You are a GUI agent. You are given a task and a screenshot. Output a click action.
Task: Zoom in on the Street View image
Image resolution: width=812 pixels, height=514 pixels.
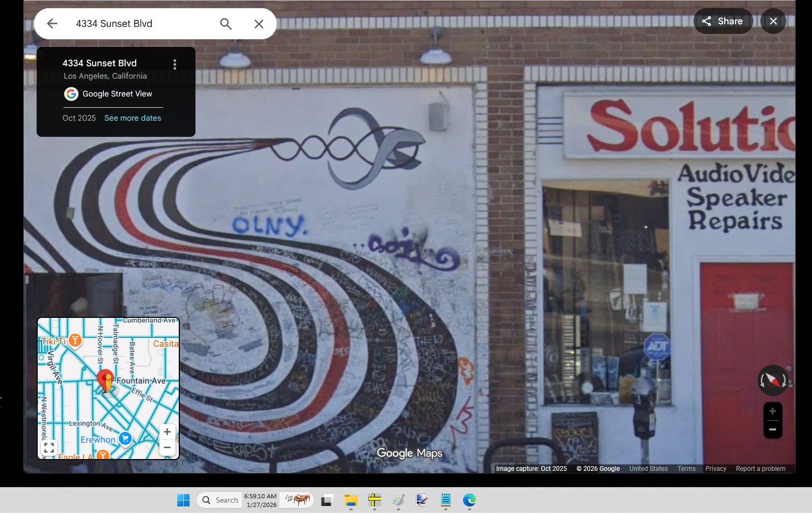[773, 412]
